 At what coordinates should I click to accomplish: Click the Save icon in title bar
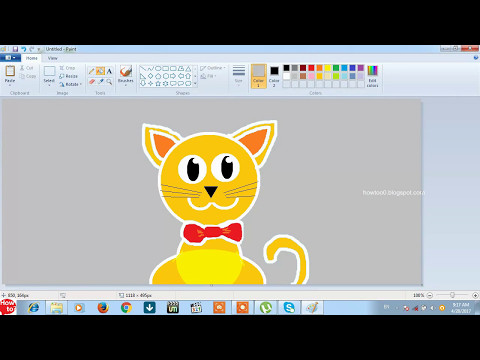coord(15,49)
